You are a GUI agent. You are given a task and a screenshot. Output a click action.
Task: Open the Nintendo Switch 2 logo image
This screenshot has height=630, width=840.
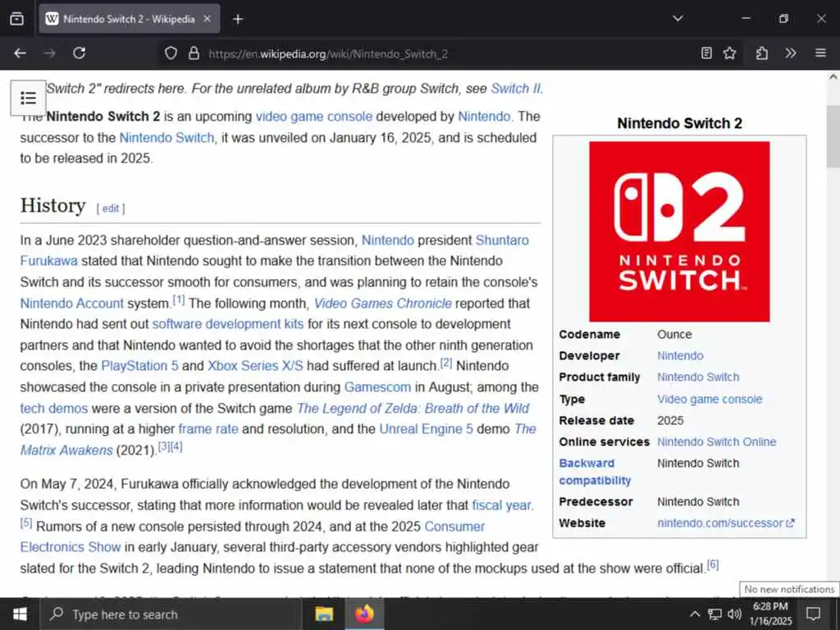point(679,231)
